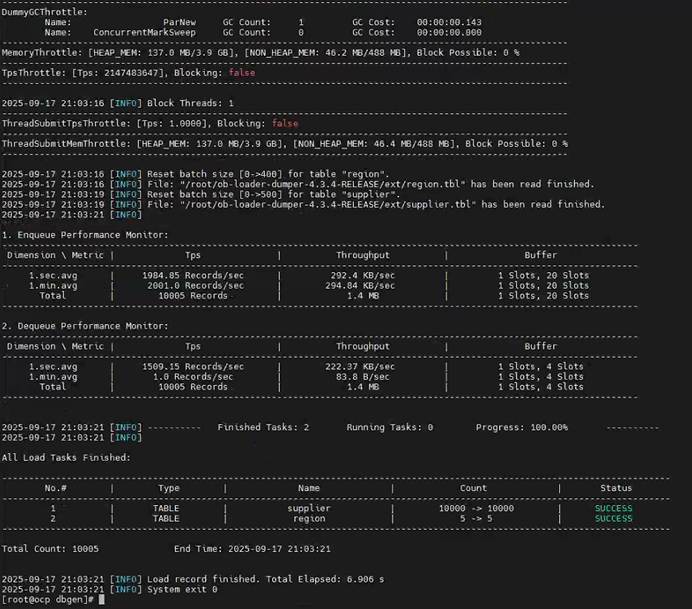Image resolution: width=692 pixels, height=609 pixels.
Task: Click 222.37 KB/sec dequeue throughput
Action: (360, 367)
